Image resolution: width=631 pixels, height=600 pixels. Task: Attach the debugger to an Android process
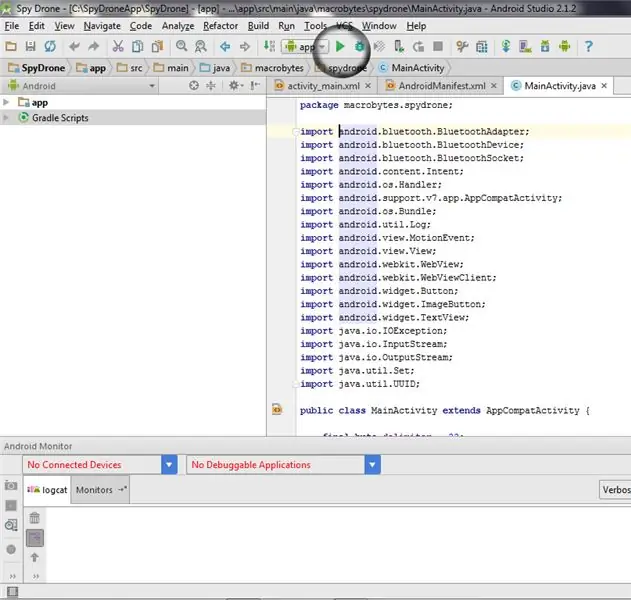click(x=399, y=47)
